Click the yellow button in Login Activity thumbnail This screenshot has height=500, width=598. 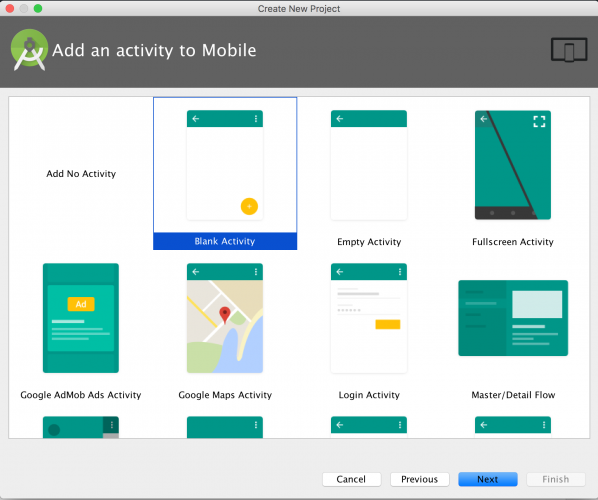[387, 324]
